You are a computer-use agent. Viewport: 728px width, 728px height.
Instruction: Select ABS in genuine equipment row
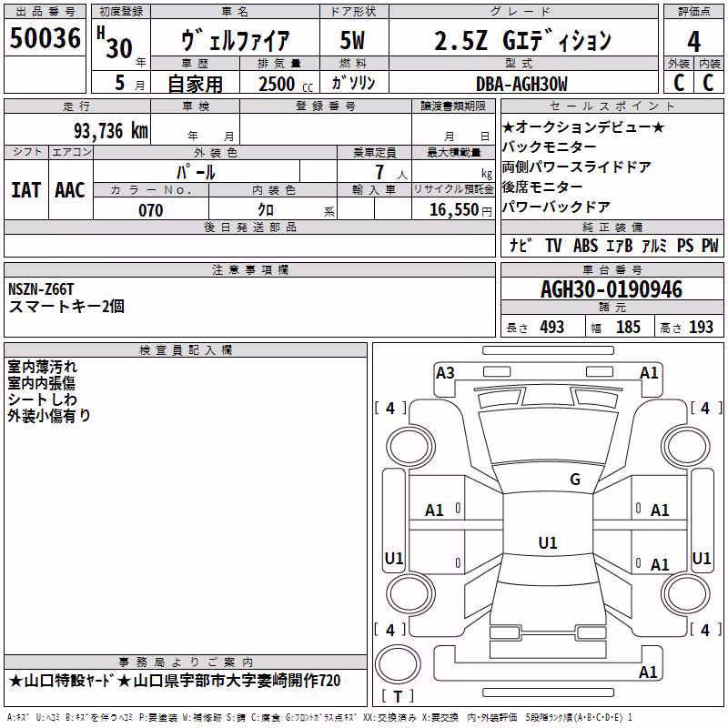coord(585,245)
